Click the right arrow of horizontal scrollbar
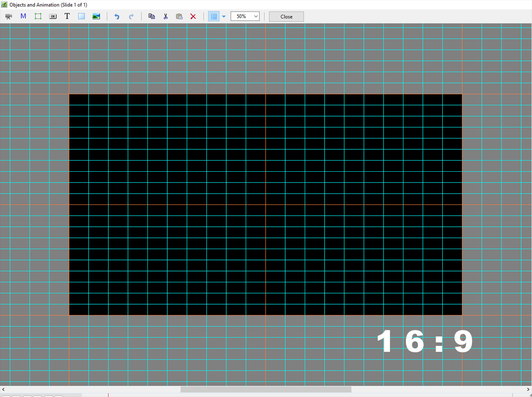 coord(528,390)
